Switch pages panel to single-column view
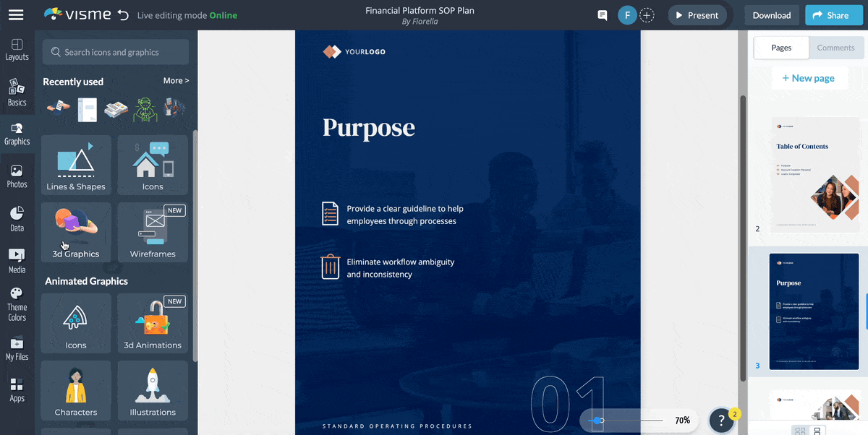 click(x=817, y=431)
